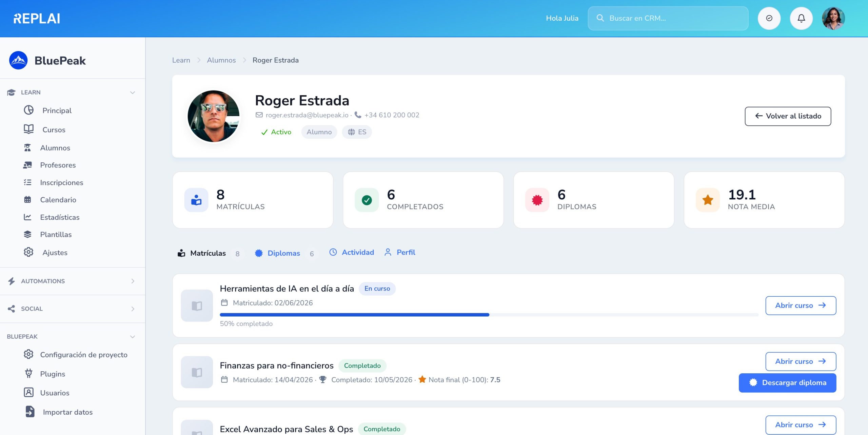The height and width of the screenshot is (435, 868).
Task: Click Descargar diploma button
Action: (x=787, y=383)
